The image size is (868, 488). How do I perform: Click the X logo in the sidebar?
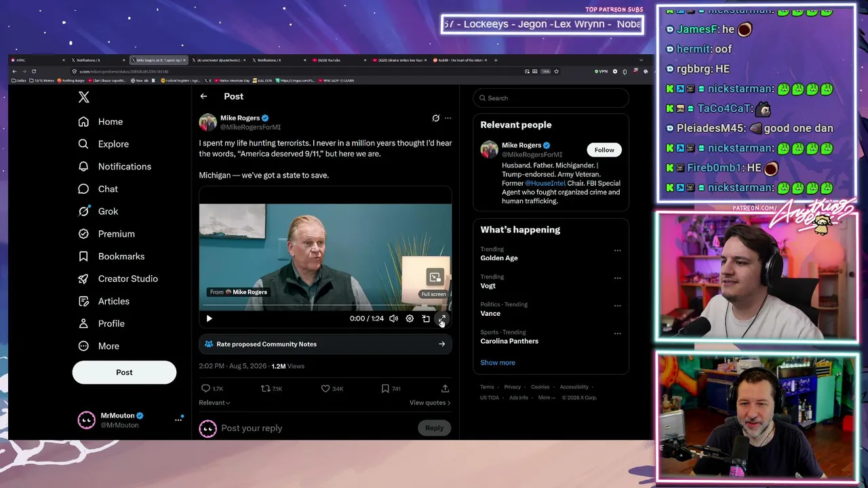pyautogui.click(x=83, y=97)
